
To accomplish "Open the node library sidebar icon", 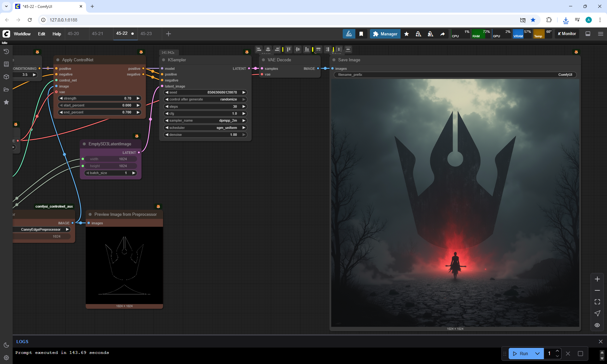I will point(6,64).
